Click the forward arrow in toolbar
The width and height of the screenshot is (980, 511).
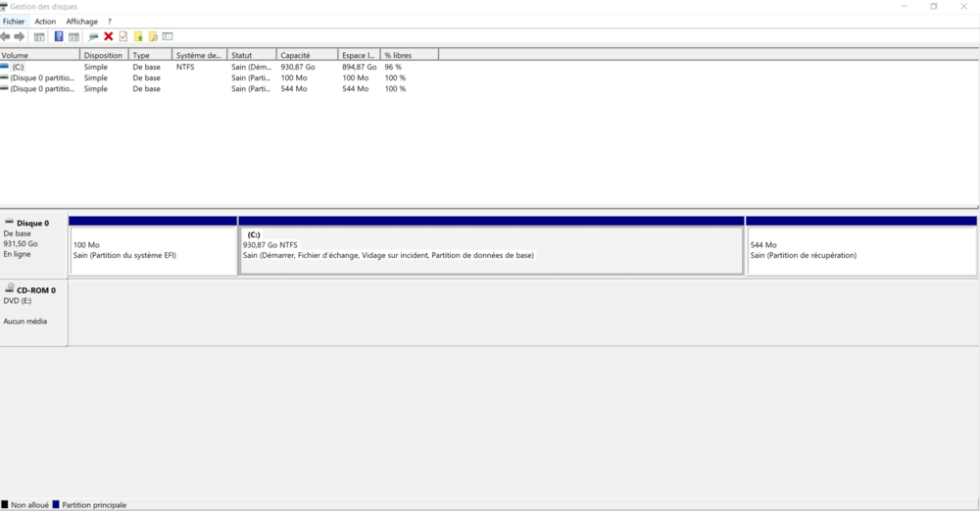point(20,36)
